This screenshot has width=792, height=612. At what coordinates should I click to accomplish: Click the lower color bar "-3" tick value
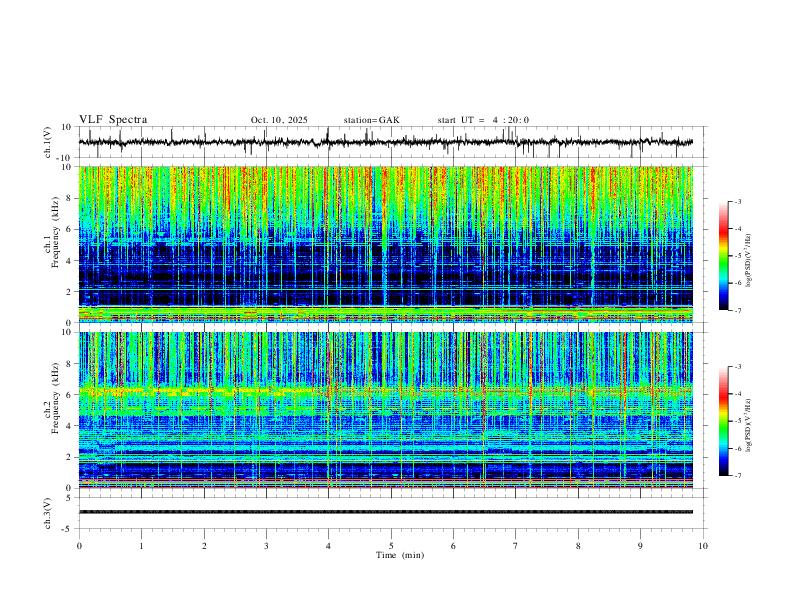click(x=737, y=367)
